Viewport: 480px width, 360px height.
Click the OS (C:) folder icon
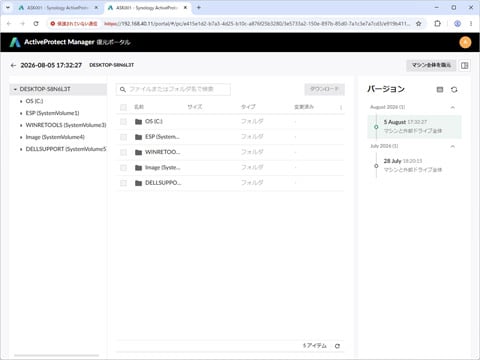click(x=139, y=121)
